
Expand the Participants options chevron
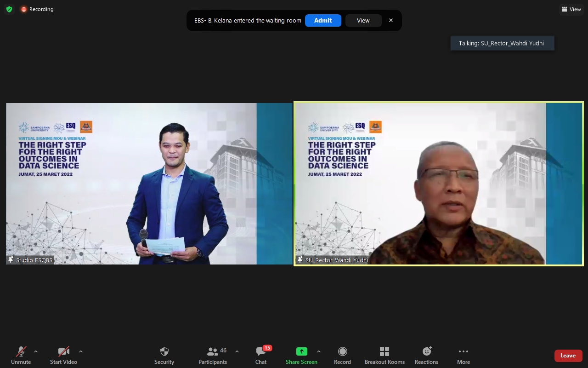237,352
